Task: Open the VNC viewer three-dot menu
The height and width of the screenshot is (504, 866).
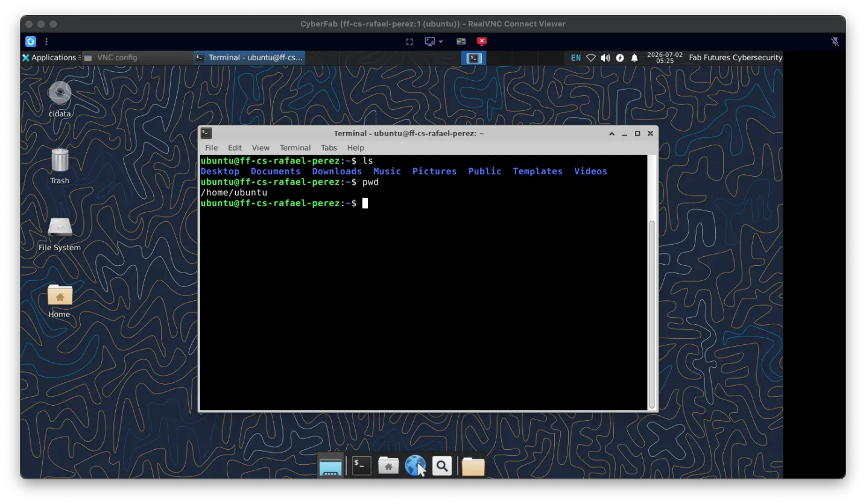Action: [x=46, y=42]
